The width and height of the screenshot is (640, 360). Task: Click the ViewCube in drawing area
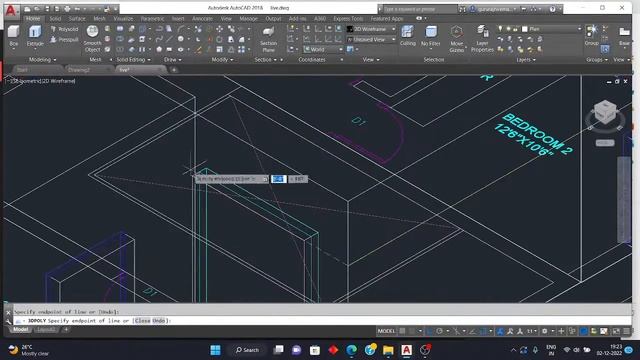(x=605, y=113)
